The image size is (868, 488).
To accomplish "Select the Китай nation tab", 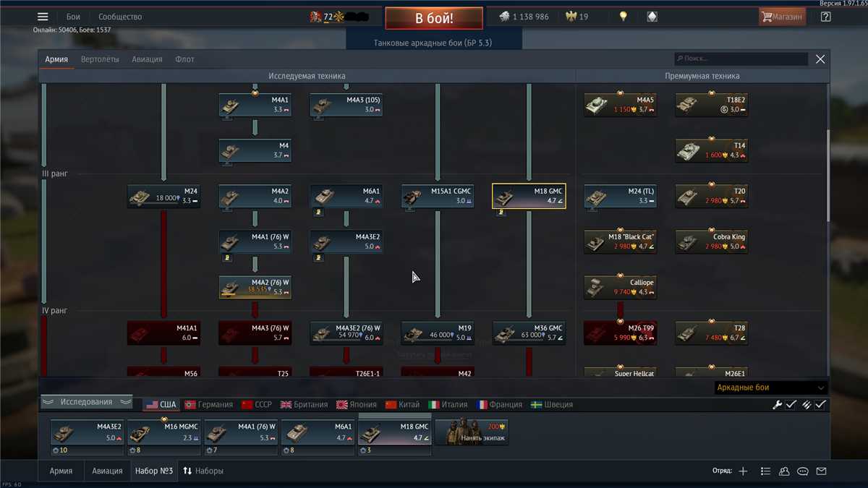I will point(403,405).
